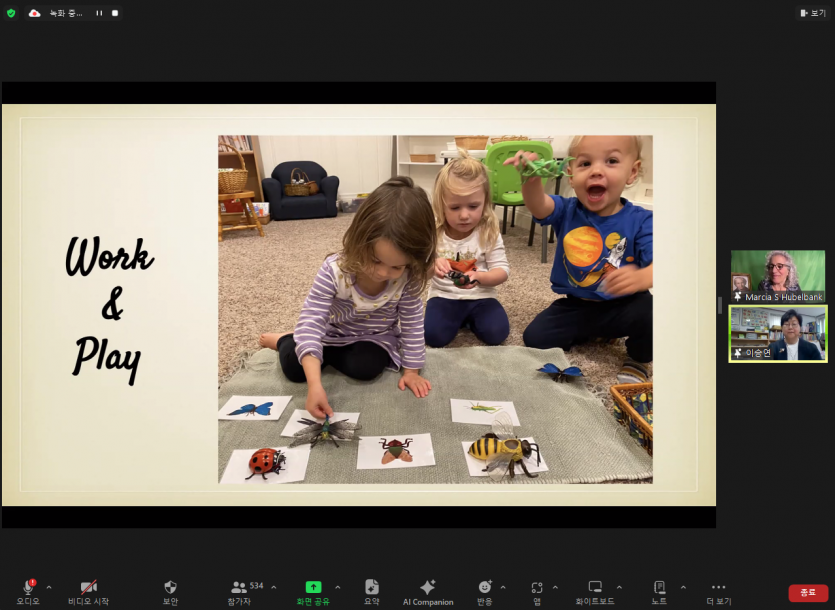Turn on camera with 비디오 시작
835x610 pixels.
tap(88, 588)
